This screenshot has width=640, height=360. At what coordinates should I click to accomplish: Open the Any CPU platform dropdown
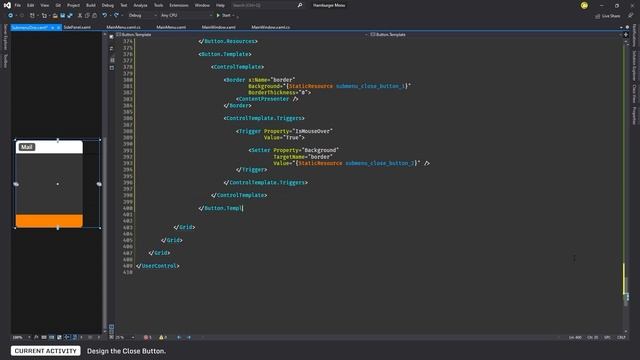186,16
